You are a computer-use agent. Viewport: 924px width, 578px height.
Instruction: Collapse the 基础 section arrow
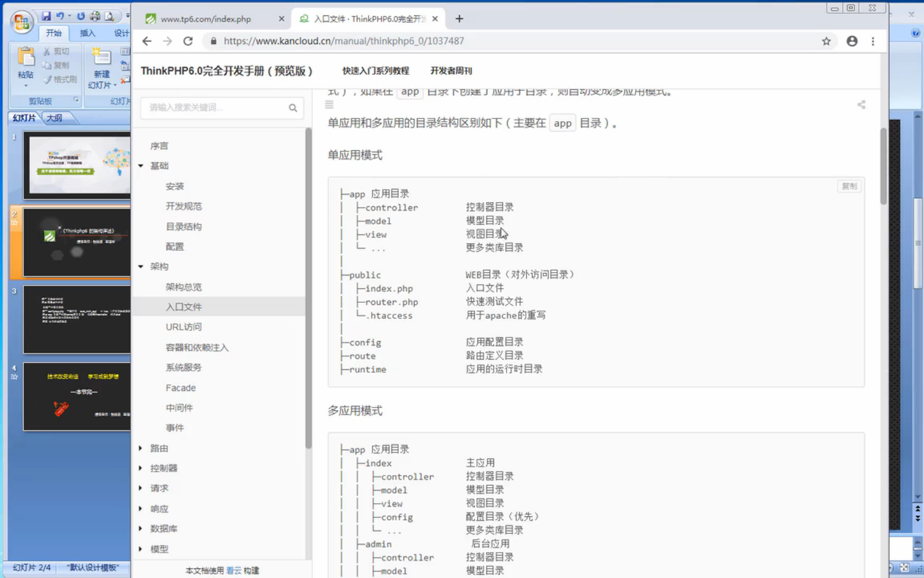point(141,166)
